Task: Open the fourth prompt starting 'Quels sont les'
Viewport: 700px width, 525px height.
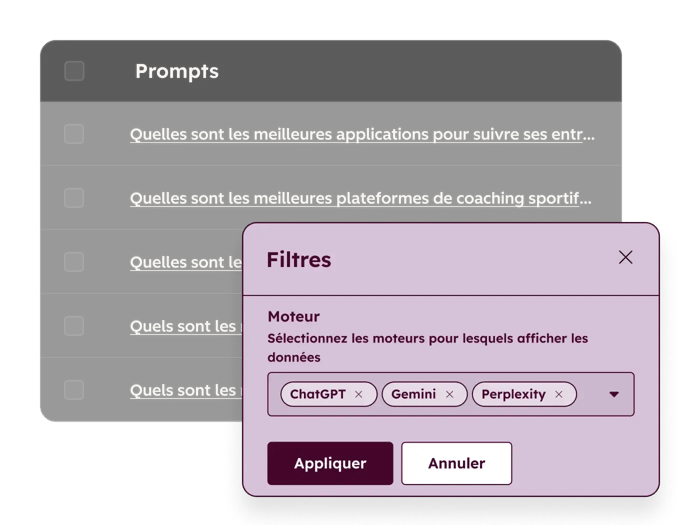Action: tap(184, 326)
